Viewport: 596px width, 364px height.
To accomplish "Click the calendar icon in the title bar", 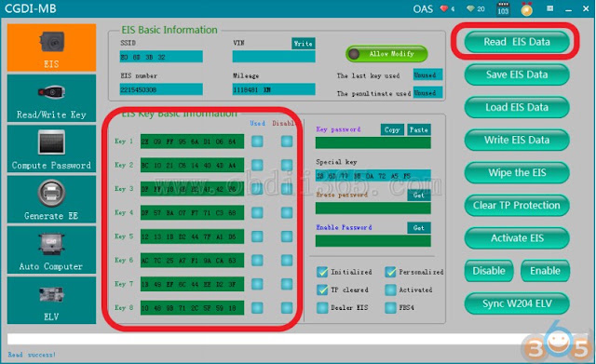I will (503, 8).
